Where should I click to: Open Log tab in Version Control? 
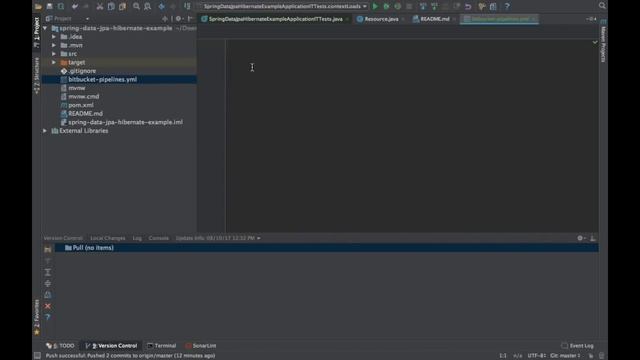(x=137, y=238)
